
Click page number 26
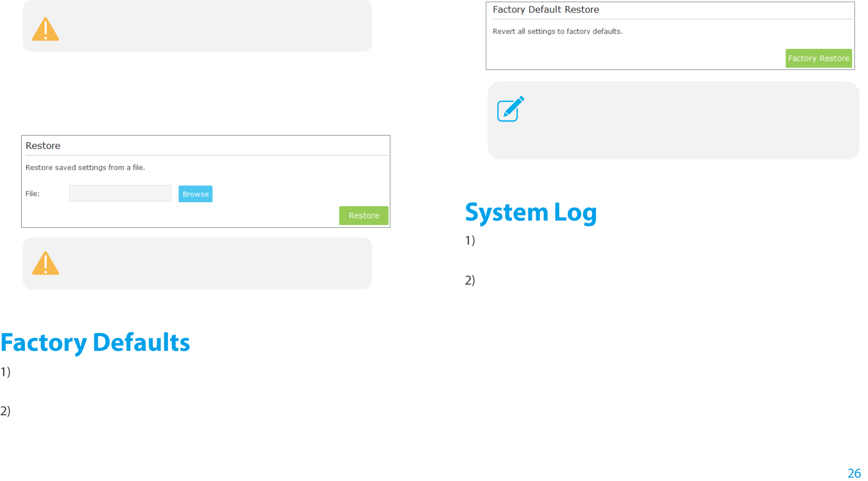[854, 473]
